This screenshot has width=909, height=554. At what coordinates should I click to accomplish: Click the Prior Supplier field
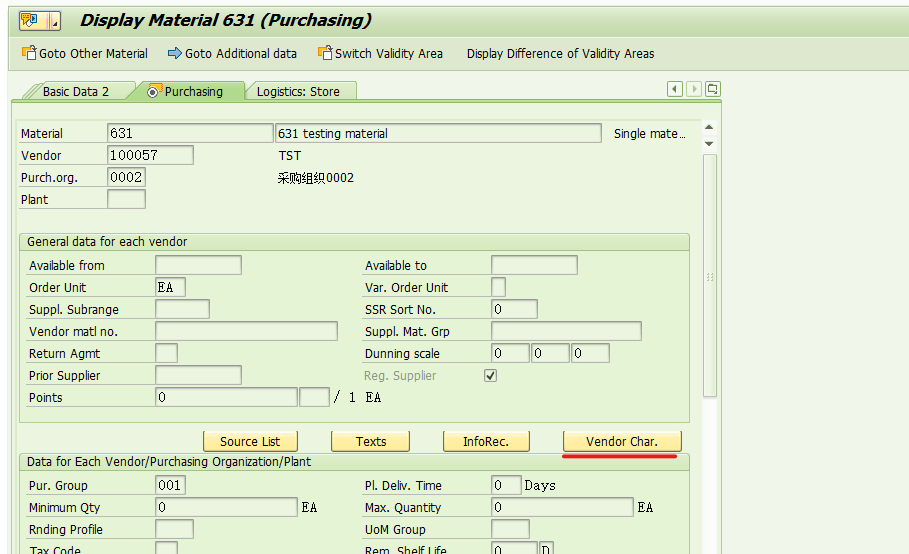tap(198, 376)
